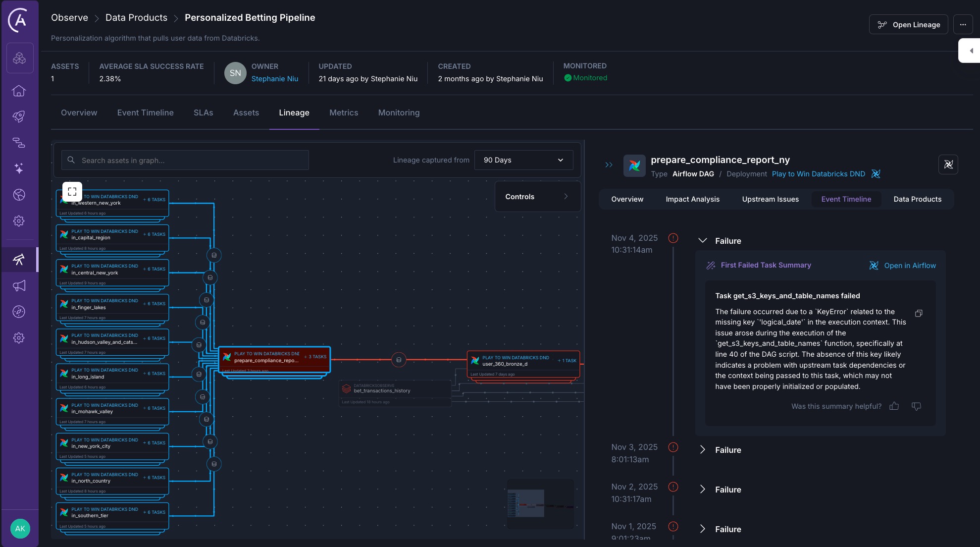Expand the Controls panel
Viewport: 980px width, 547px height.
tap(537, 197)
